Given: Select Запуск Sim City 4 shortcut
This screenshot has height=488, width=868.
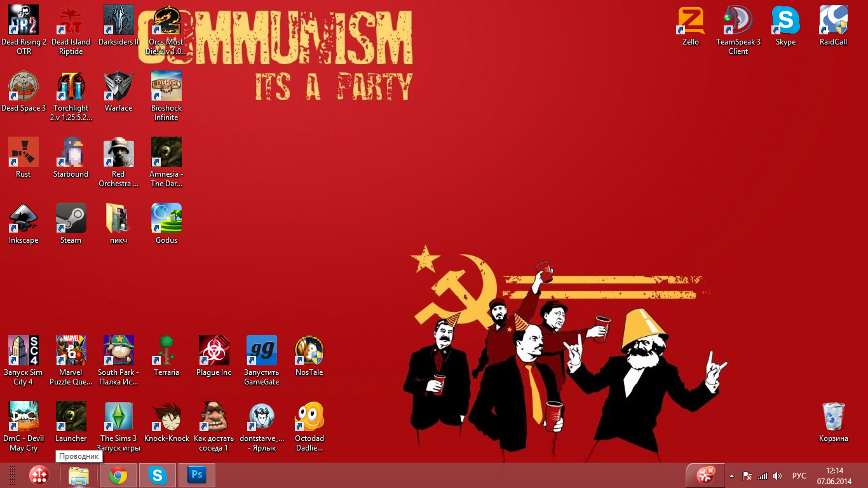Looking at the screenshot, I should pyautogui.click(x=24, y=350).
